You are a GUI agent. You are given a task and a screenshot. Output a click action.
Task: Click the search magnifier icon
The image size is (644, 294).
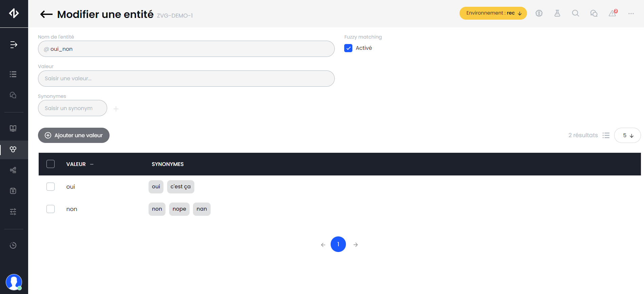575,13
